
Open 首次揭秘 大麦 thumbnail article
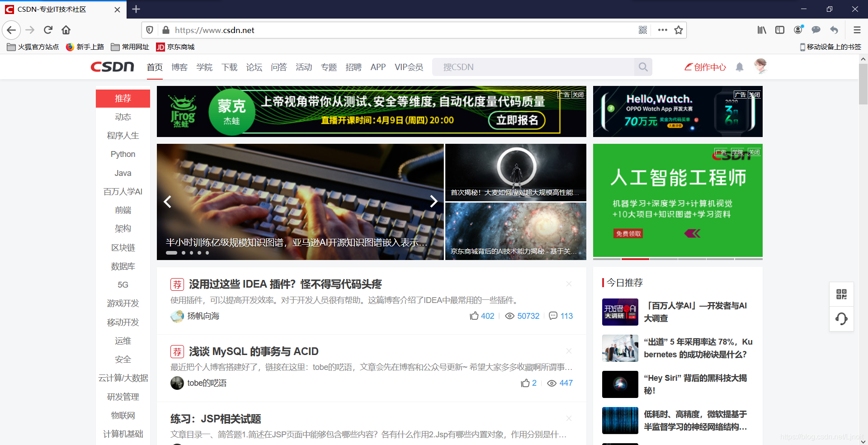pyautogui.click(x=516, y=172)
